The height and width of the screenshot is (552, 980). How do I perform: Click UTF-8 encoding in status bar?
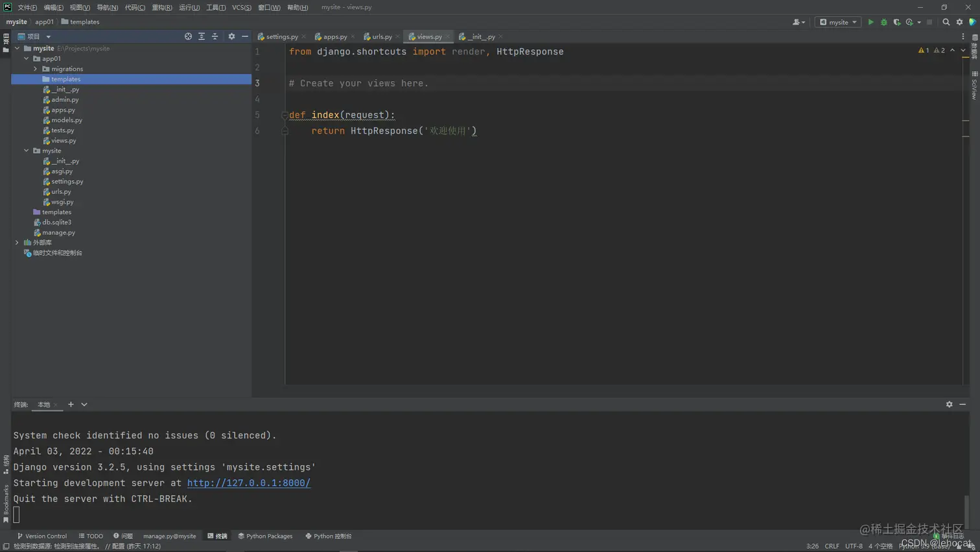coord(854,546)
